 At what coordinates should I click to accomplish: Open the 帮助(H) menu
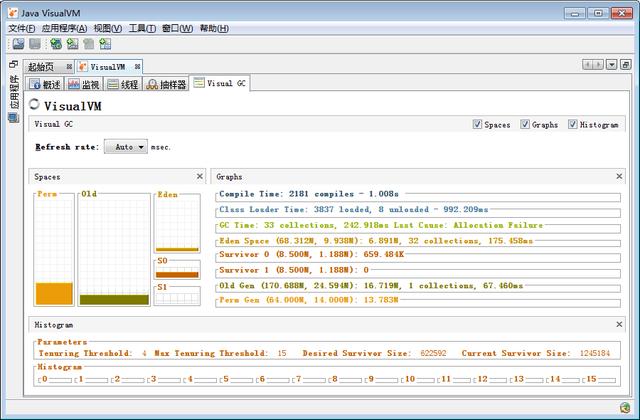214,28
